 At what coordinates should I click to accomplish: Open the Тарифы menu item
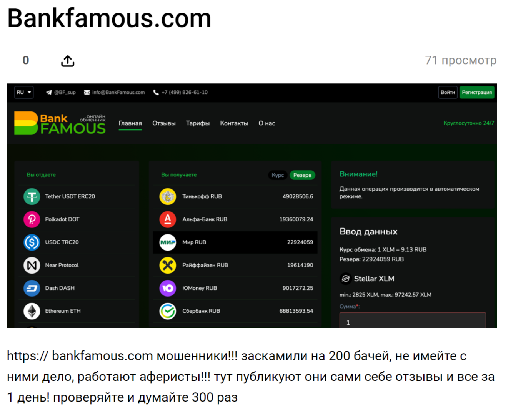tap(198, 123)
